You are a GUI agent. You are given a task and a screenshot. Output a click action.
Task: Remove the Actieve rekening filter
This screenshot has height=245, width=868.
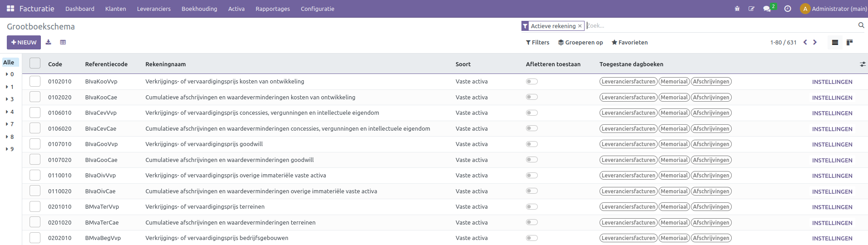click(x=580, y=26)
